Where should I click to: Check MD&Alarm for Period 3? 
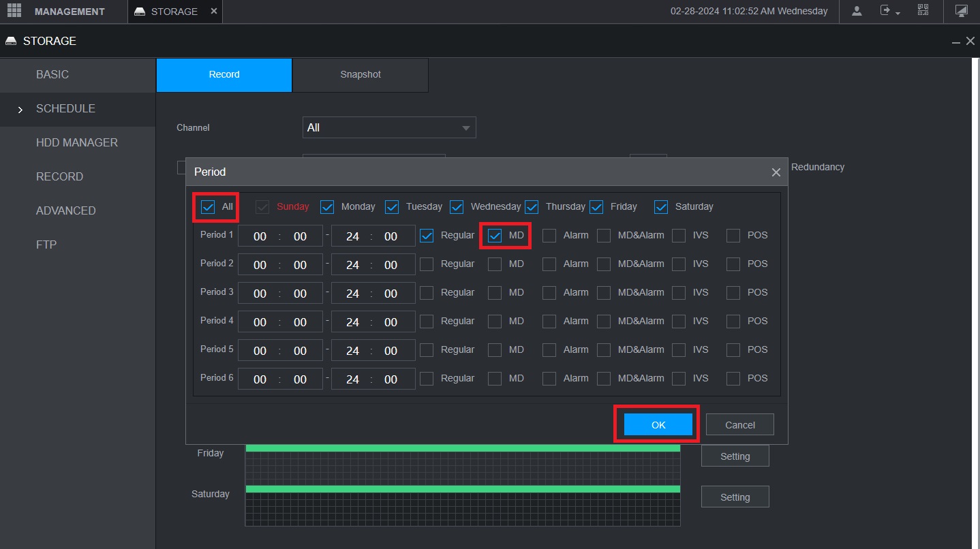tap(604, 293)
